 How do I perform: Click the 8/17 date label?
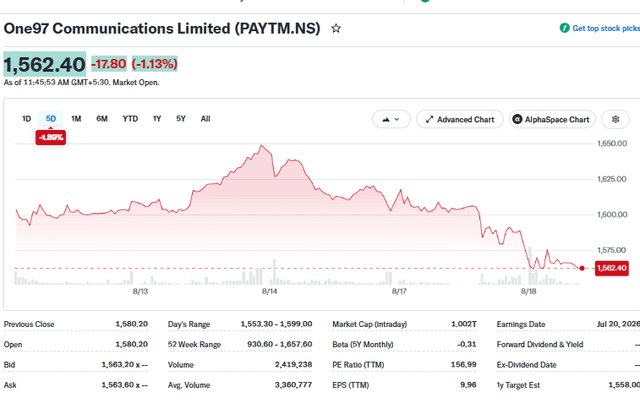point(399,291)
